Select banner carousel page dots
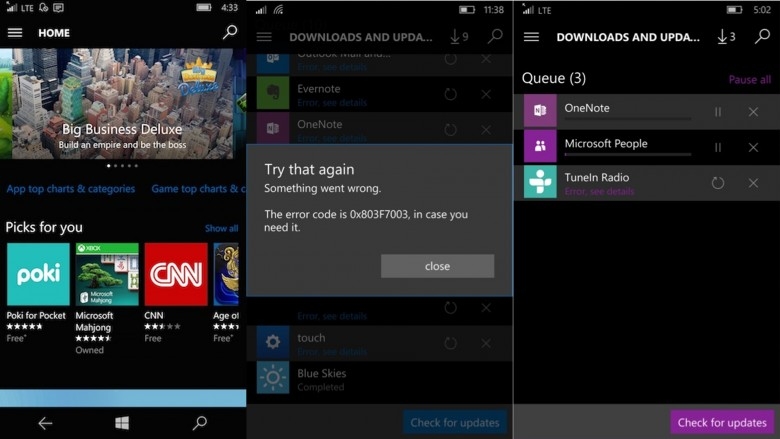The height and width of the screenshot is (439, 780). tap(122, 166)
